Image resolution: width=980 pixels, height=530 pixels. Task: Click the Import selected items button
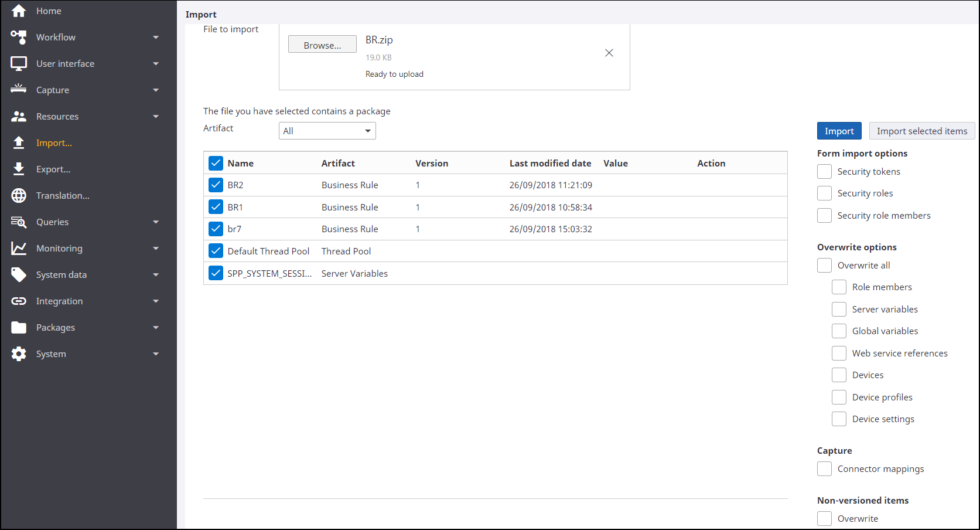[921, 131]
